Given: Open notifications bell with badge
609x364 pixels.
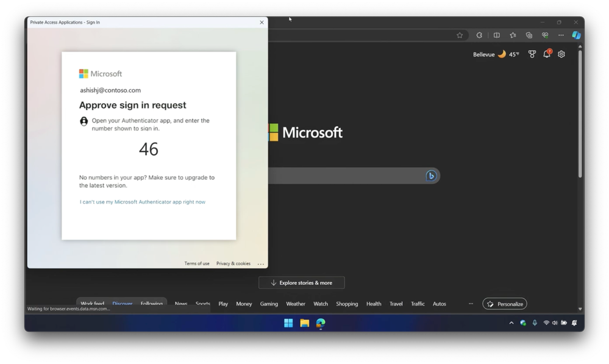Looking at the screenshot, I should tap(547, 54).
